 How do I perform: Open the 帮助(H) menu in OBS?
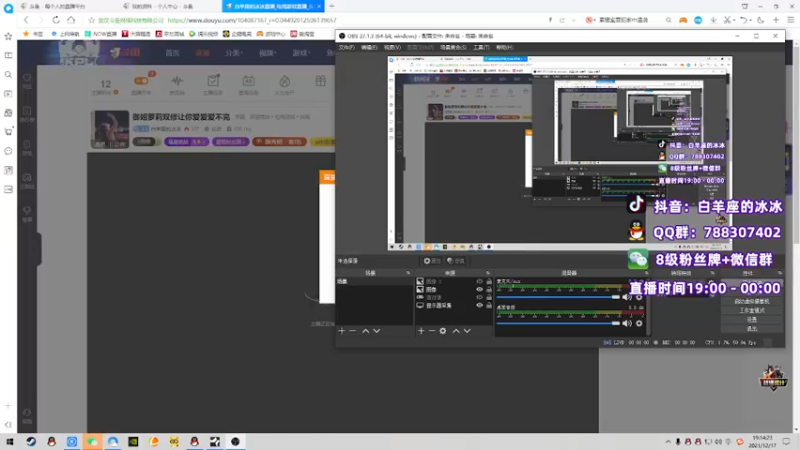tap(504, 47)
